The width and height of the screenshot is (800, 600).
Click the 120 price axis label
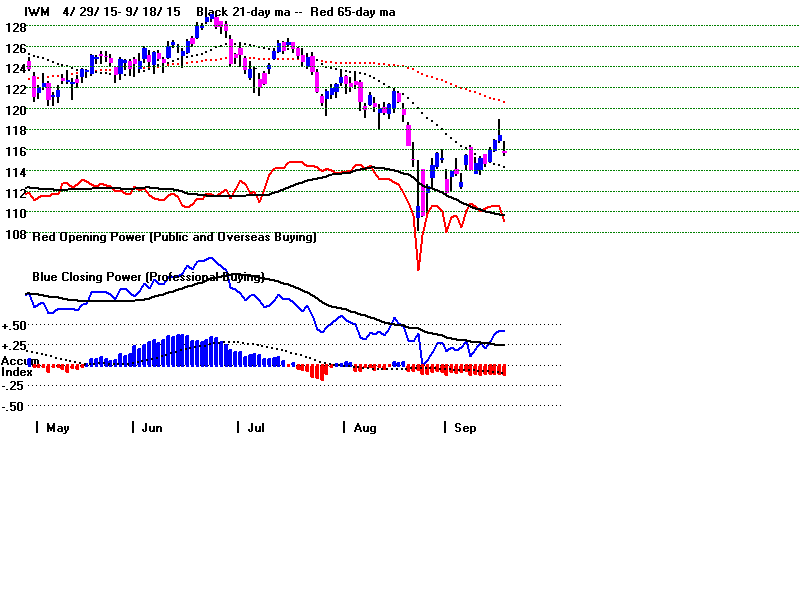click(16, 110)
